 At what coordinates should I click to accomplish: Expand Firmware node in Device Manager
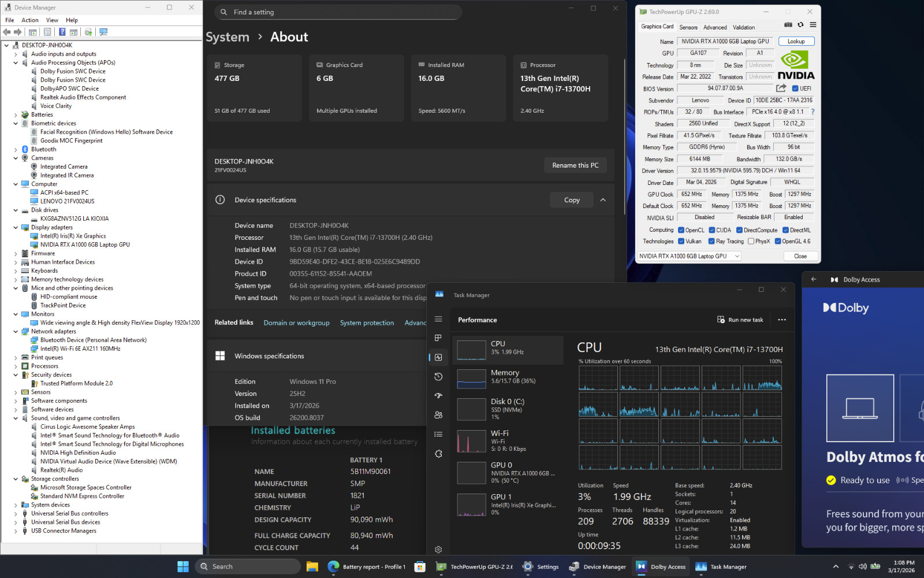[16, 254]
